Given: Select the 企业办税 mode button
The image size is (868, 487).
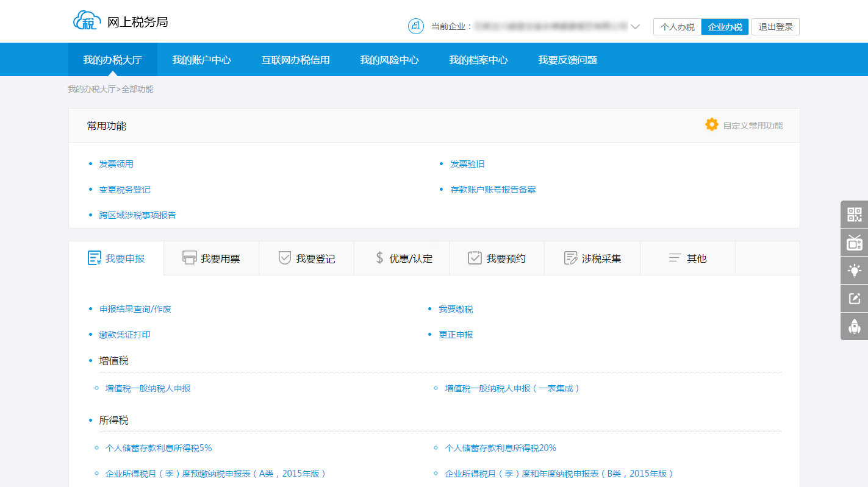Looking at the screenshot, I should click(725, 27).
